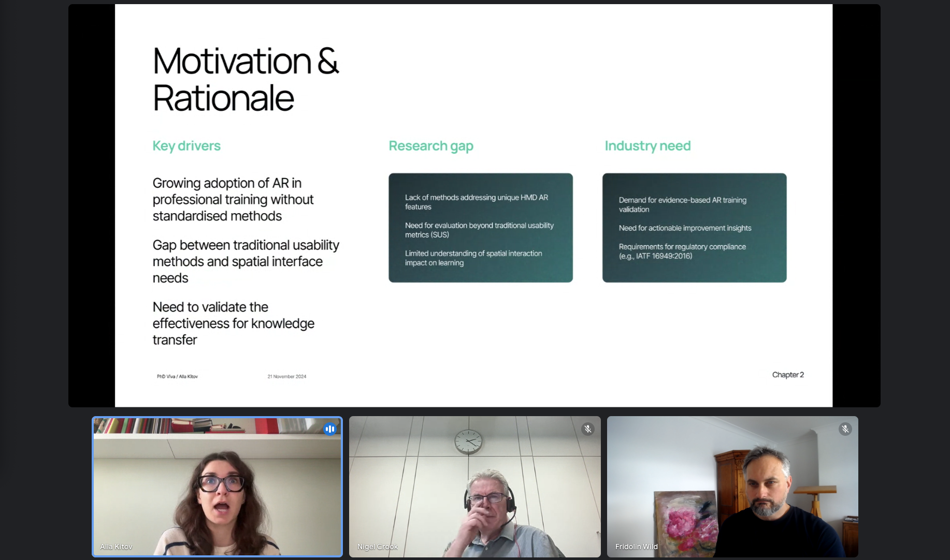The height and width of the screenshot is (560, 950).
Task: Click the 'Industry need' heading
Action: (647, 146)
